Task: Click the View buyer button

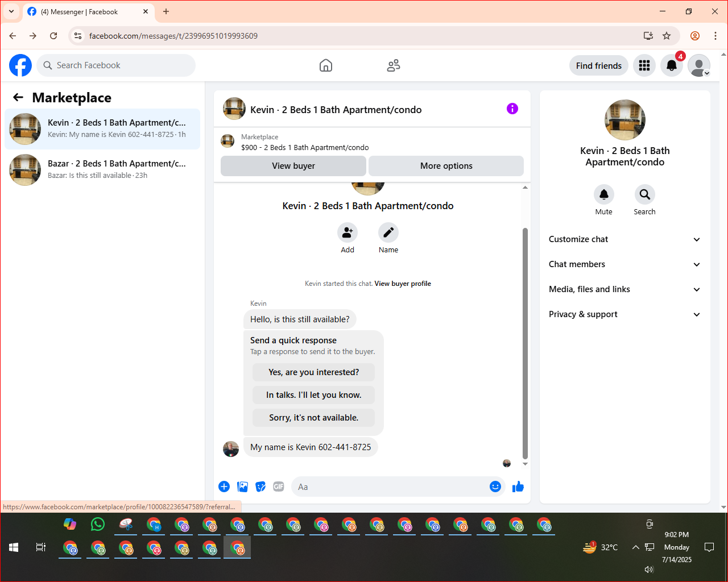Action: [x=293, y=166]
